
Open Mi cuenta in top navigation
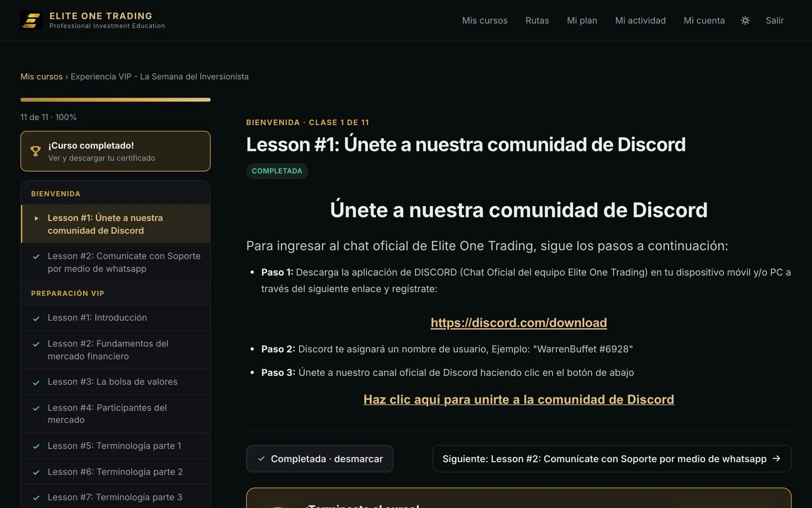(704, 20)
